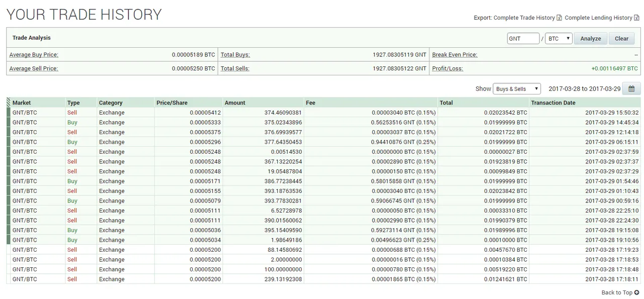This screenshot has height=299, width=644.
Task: Click total 0.01923819 BTC cell
Action: pos(506,162)
